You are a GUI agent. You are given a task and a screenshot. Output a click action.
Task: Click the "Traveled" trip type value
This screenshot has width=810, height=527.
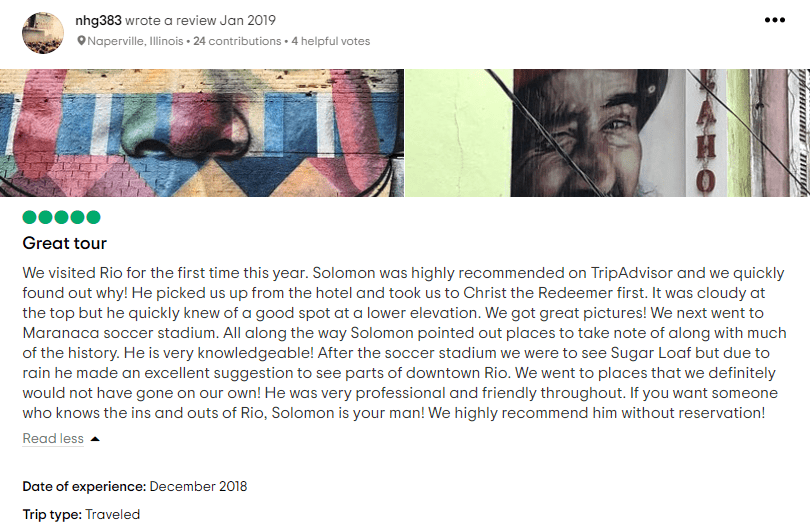tap(112, 515)
